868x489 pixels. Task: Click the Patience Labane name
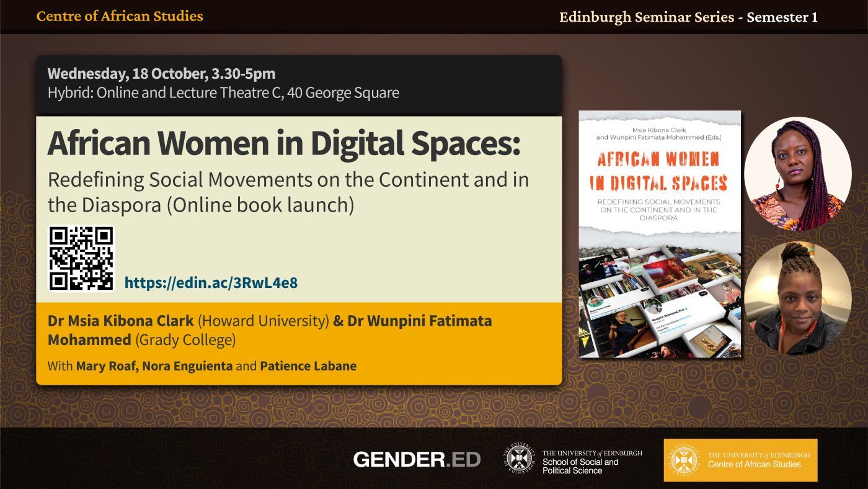(308, 366)
